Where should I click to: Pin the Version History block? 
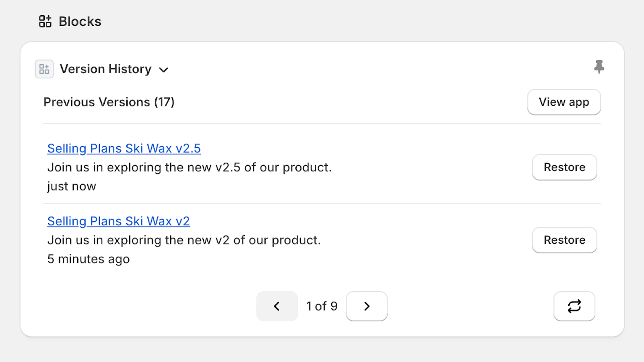coord(599,67)
